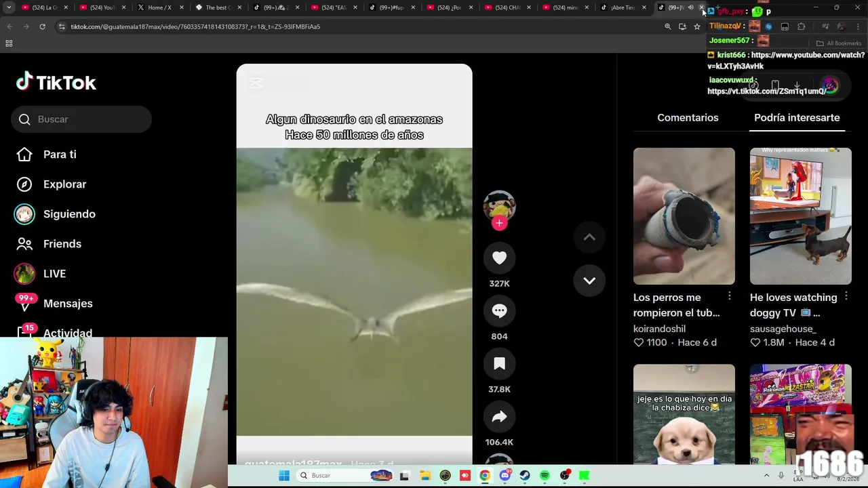The height and width of the screenshot is (488, 868).
Task: Open Discord from the taskbar
Action: click(x=505, y=476)
